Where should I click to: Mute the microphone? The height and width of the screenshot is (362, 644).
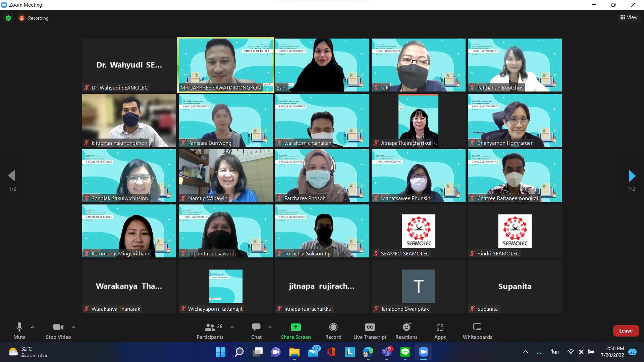point(19,330)
